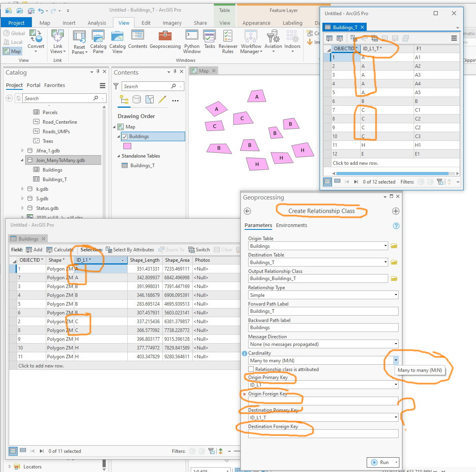Go back in Geoprocessing pane
Viewport: 476px width, 472px height.
coord(247,211)
